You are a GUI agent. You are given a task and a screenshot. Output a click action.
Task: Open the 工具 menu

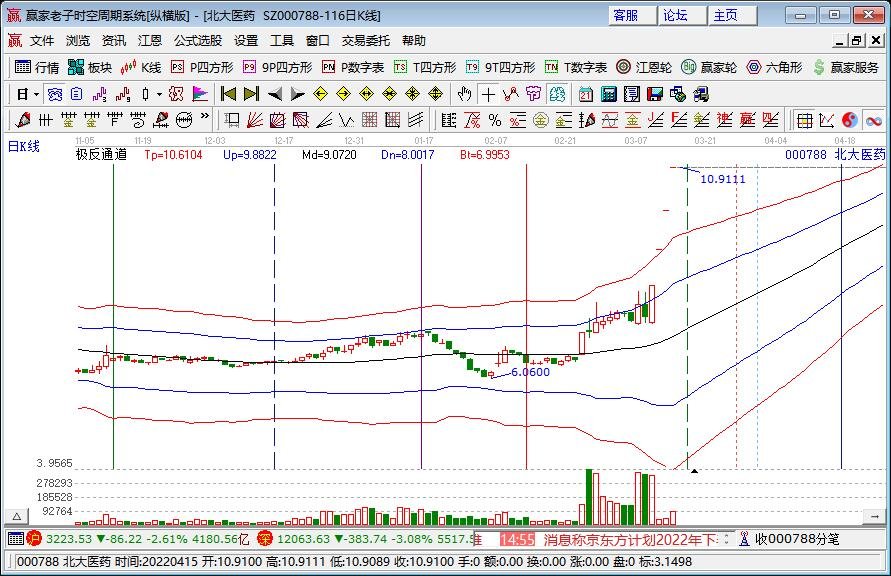point(282,41)
